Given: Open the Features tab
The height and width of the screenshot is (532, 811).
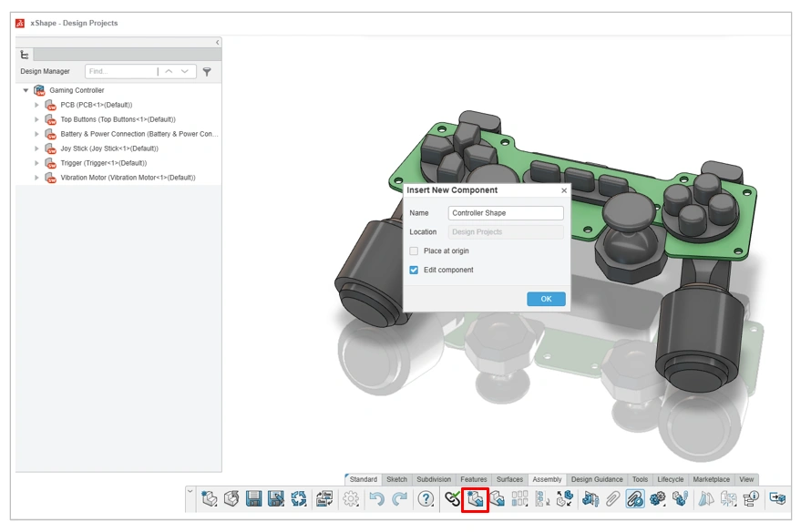Looking at the screenshot, I should pyautogui.click(x=473, y=479).
